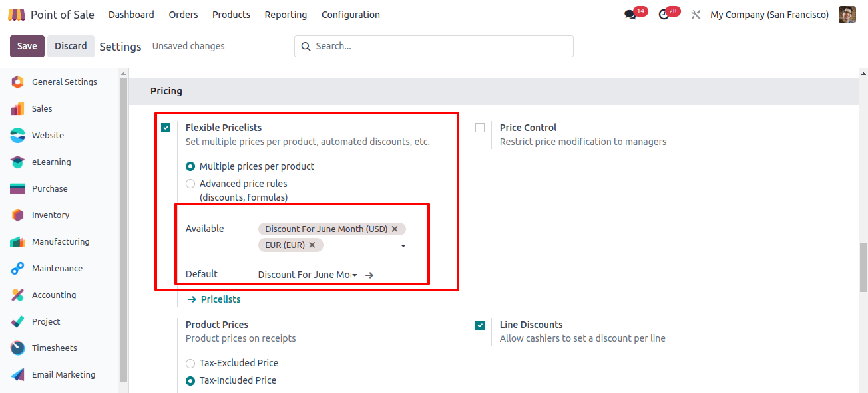Image resolution: width=868 pixels, height=393 pixels.
Task: Click the eLearning sidebar icon
Action: [x=18, y=162]
